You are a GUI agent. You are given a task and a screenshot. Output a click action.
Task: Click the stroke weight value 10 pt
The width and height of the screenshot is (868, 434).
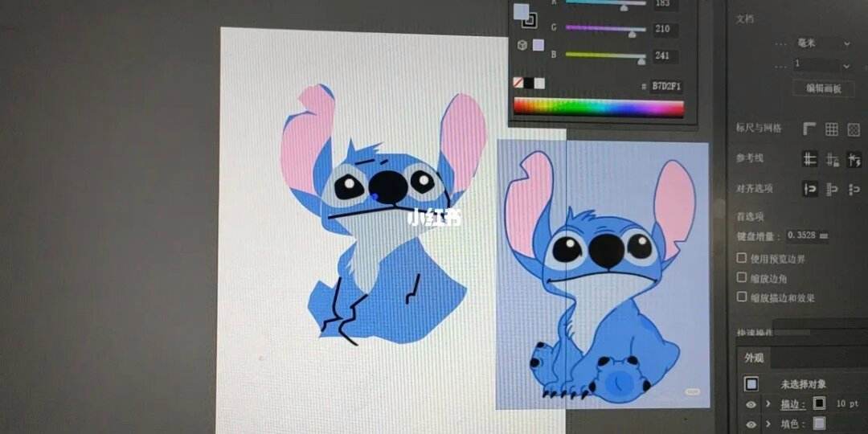coord(847,403)
